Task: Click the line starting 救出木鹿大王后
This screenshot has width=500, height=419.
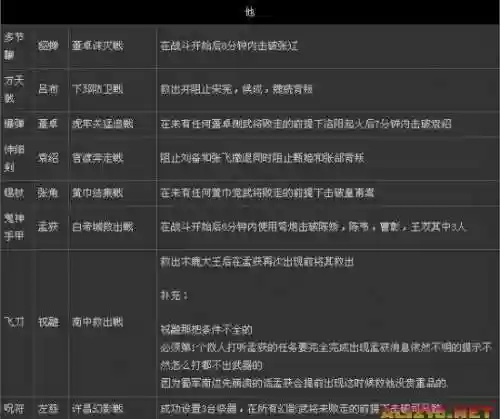Action: [x=257, y=262]
